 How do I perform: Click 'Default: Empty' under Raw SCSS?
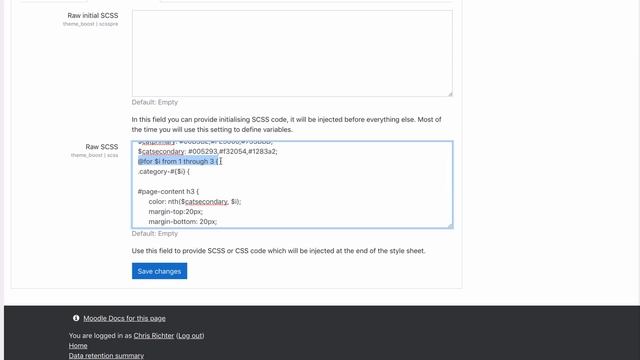(155, 233)
